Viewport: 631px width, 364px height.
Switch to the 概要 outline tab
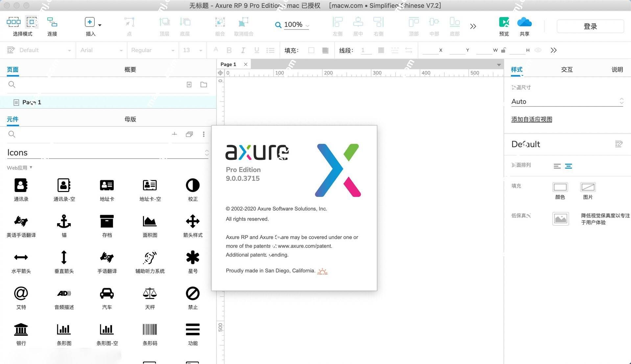[130, 70]
